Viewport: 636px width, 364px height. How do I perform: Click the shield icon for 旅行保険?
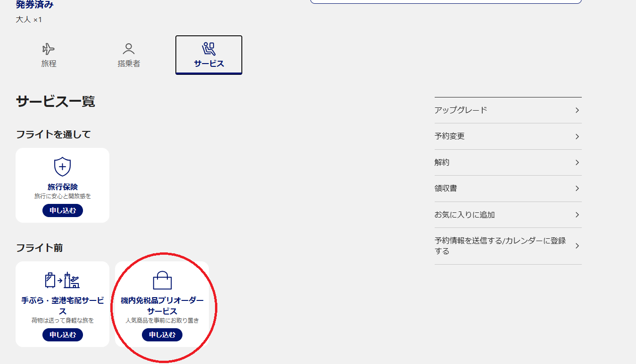coord(62,167)
